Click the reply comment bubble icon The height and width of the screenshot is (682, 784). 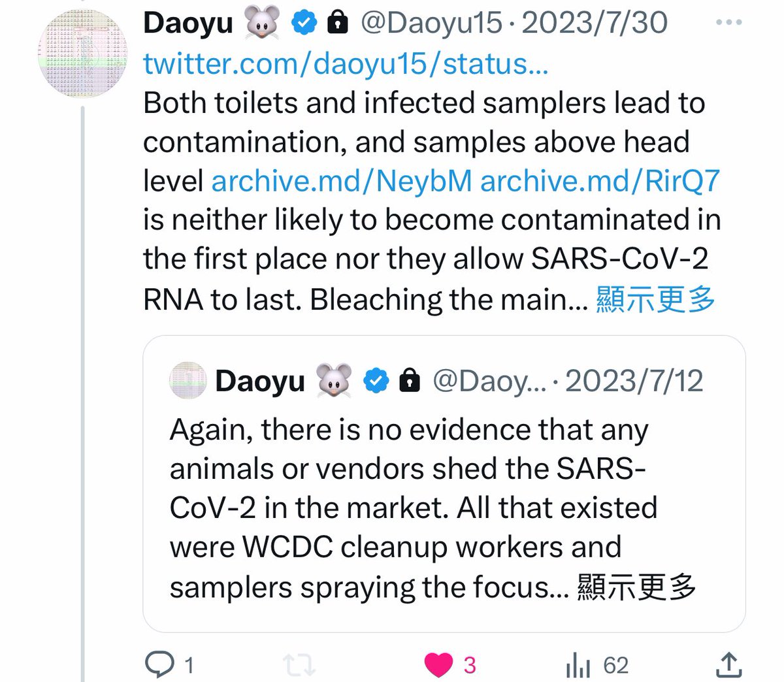(159, 665)
